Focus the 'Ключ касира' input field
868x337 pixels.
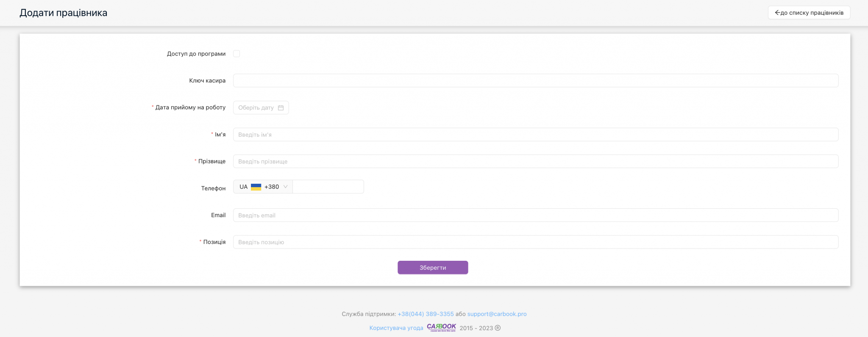[535, 81]
